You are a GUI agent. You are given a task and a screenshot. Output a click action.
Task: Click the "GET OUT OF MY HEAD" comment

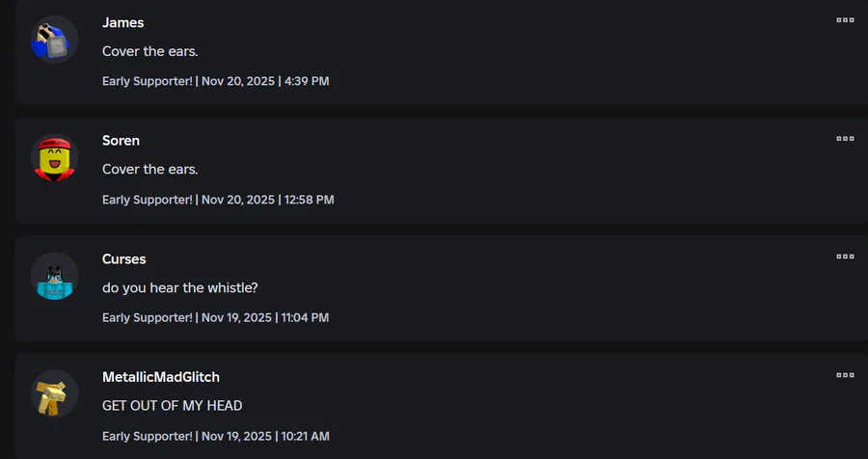(x=173, y=406)
